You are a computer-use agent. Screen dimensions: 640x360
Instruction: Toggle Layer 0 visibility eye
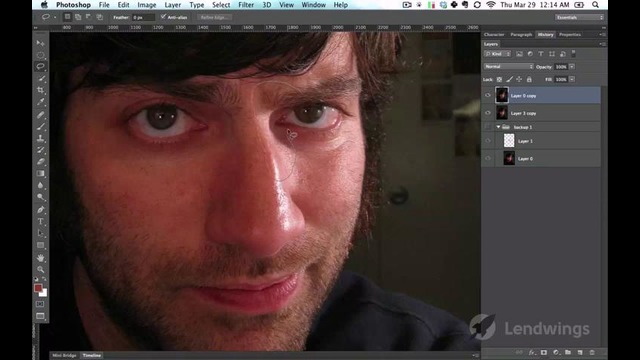488,158
